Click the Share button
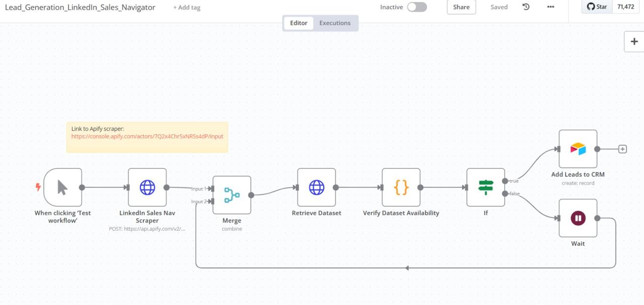Screen dimensions: 644x305 tap(461, 7)
